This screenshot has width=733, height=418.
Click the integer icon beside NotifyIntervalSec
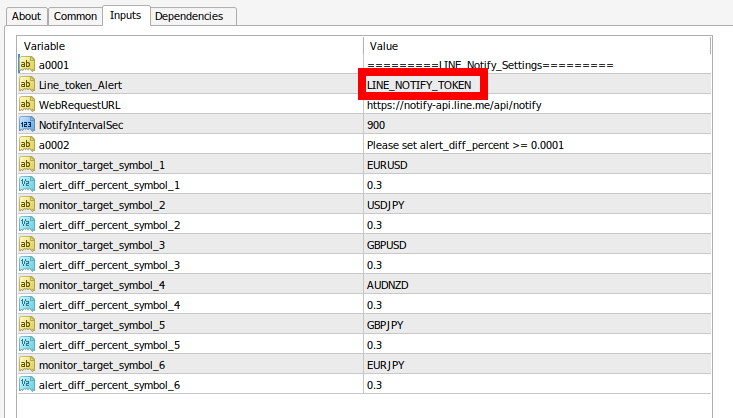(26, 125)
